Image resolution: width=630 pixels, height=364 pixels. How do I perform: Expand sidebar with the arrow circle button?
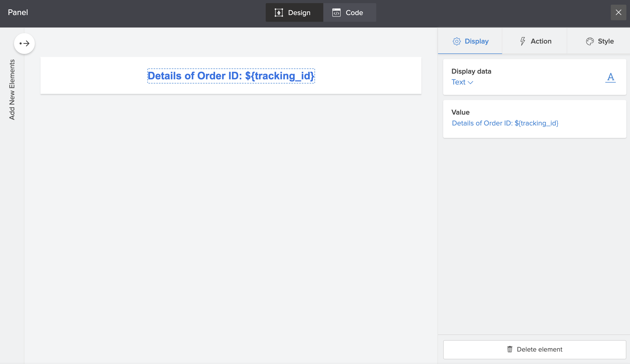(24, 44)
